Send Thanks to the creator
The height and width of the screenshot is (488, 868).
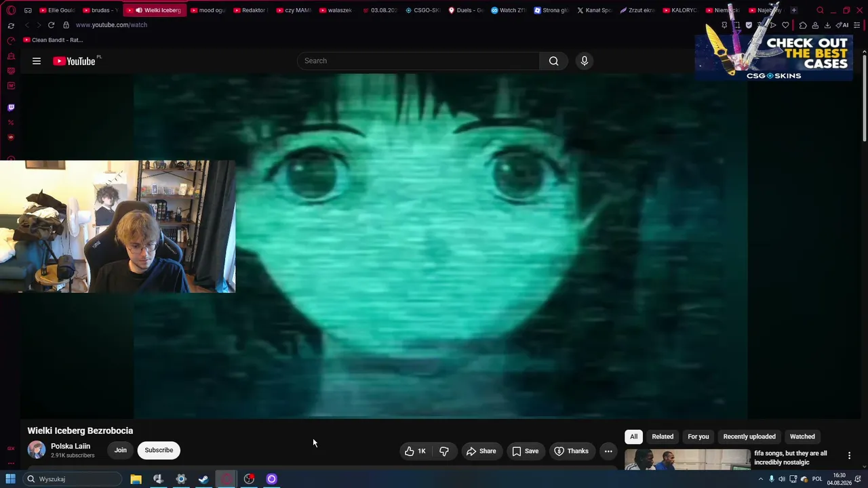(572, 451)
